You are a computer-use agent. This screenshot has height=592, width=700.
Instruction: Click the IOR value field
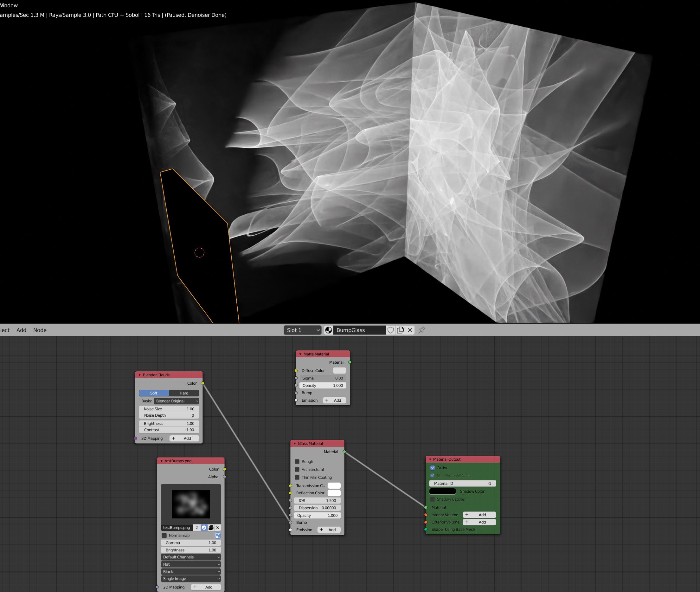pos(317,500)
